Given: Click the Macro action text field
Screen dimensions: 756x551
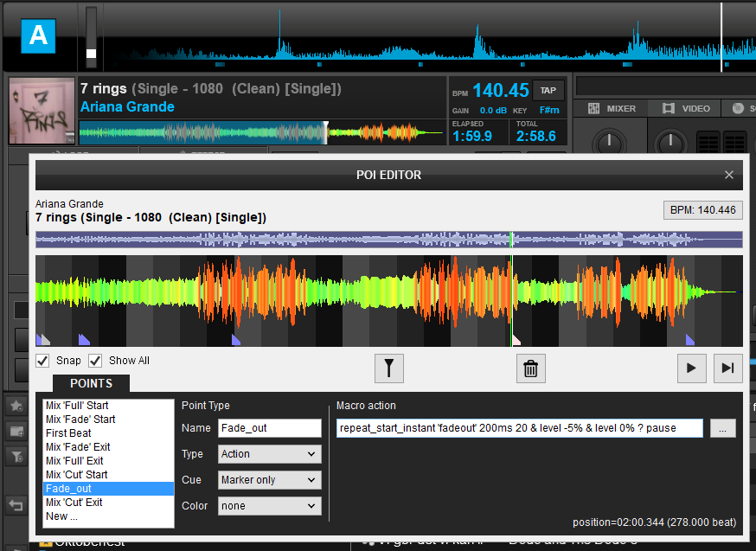Looking at the screenshot, I should pyautogui.click(x=520, y=428).
